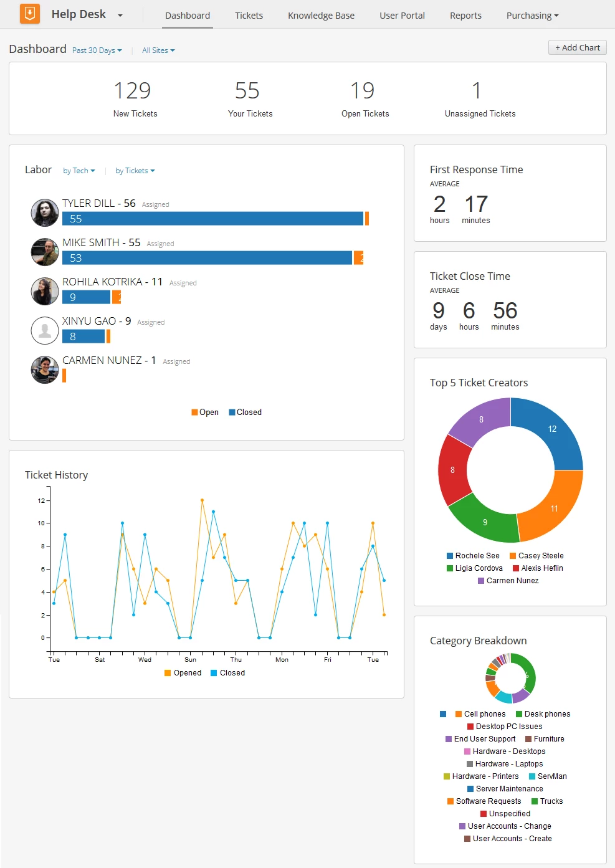Toggle Hardware - Desktops legend entry
This screenshot has height=868, width=615.
pos(505,751)
